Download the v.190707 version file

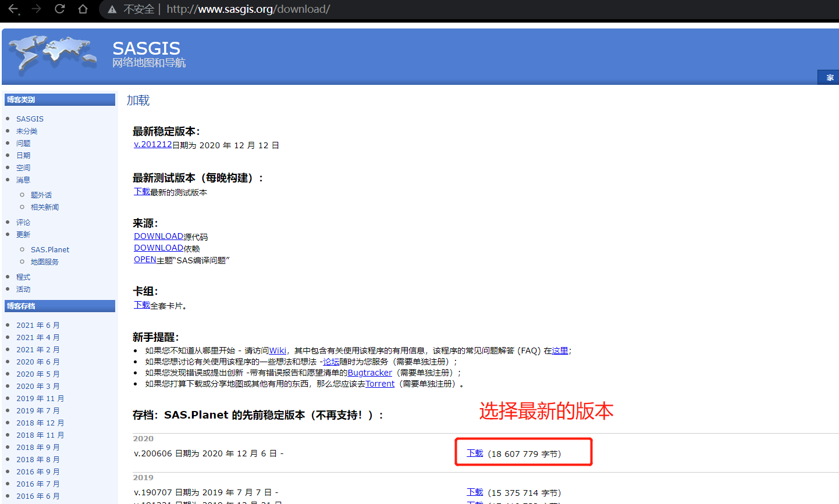(475, 492)
